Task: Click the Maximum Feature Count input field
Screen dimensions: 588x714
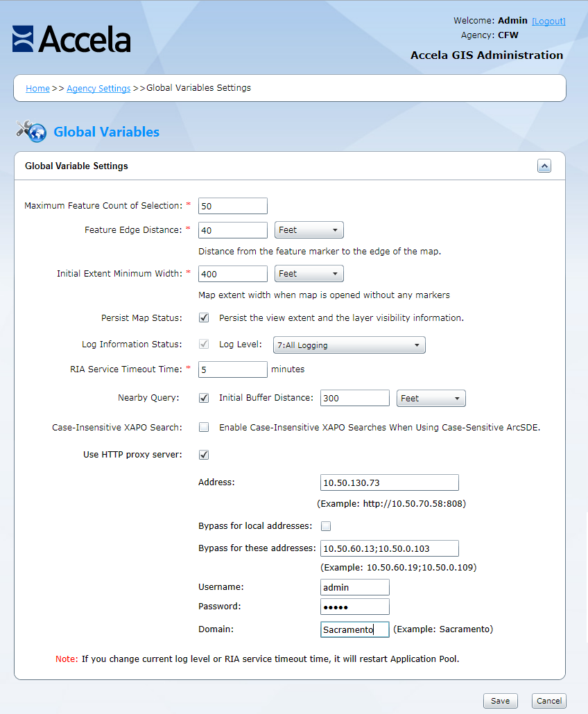Action: [232, 206]
